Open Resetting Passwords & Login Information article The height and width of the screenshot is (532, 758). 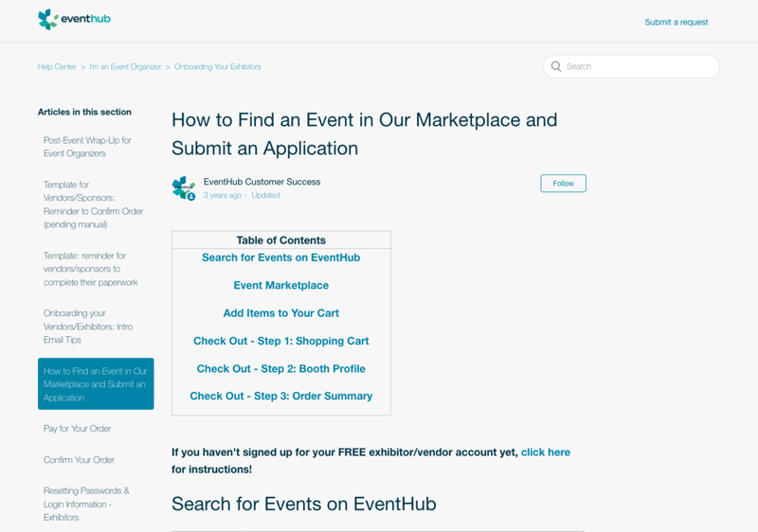coord(86,504)
